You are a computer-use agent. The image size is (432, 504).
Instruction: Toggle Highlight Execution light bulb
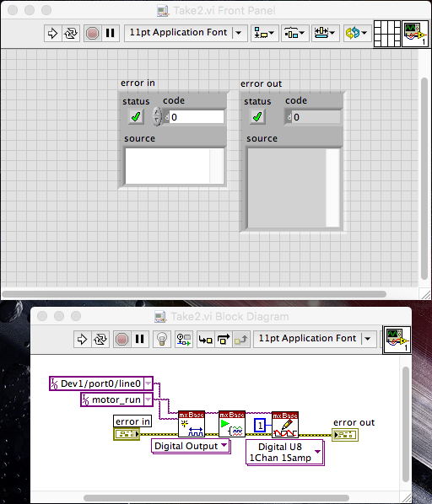(162, 339)
